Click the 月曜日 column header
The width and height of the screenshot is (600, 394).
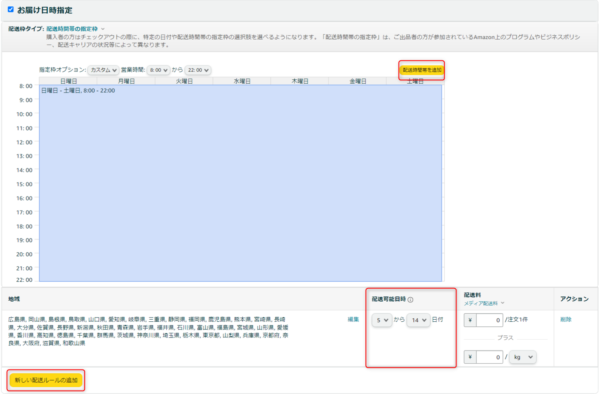click(x=126, y=81)
